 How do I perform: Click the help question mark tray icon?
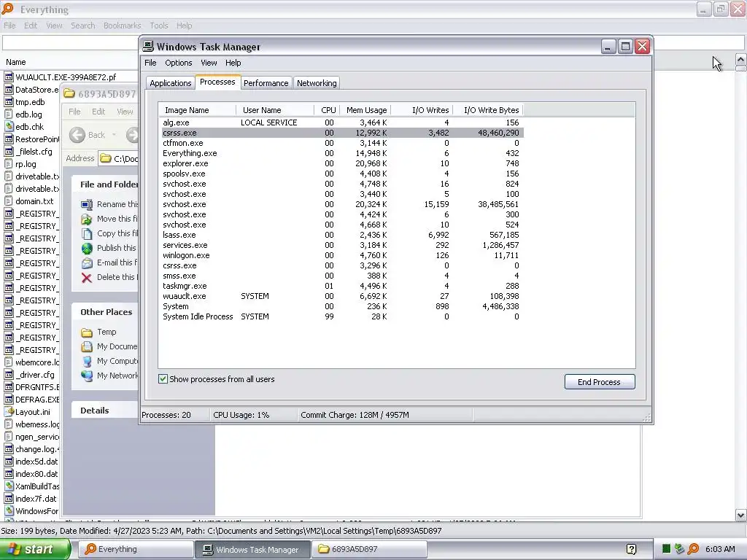pos(632,549)
